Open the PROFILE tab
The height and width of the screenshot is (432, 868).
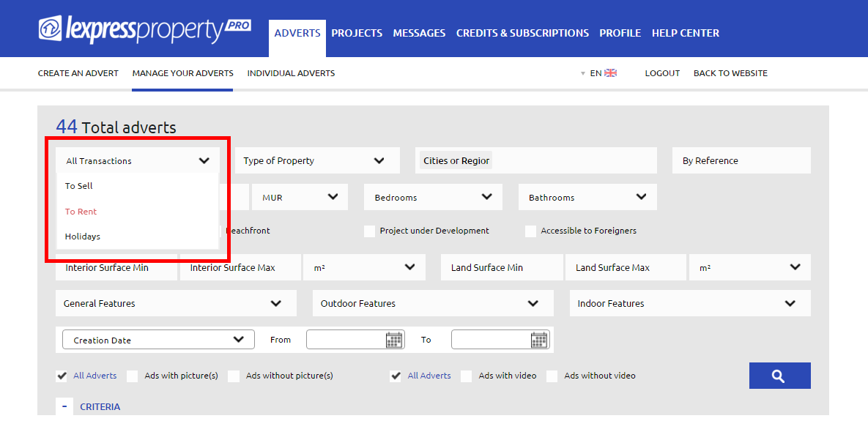point(620,33)
